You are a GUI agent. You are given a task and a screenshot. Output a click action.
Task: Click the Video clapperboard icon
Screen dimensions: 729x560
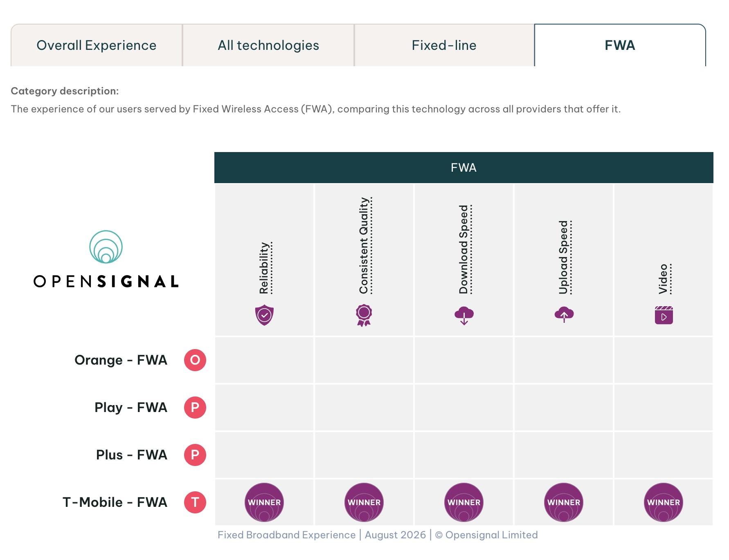[x=664, y=315]
